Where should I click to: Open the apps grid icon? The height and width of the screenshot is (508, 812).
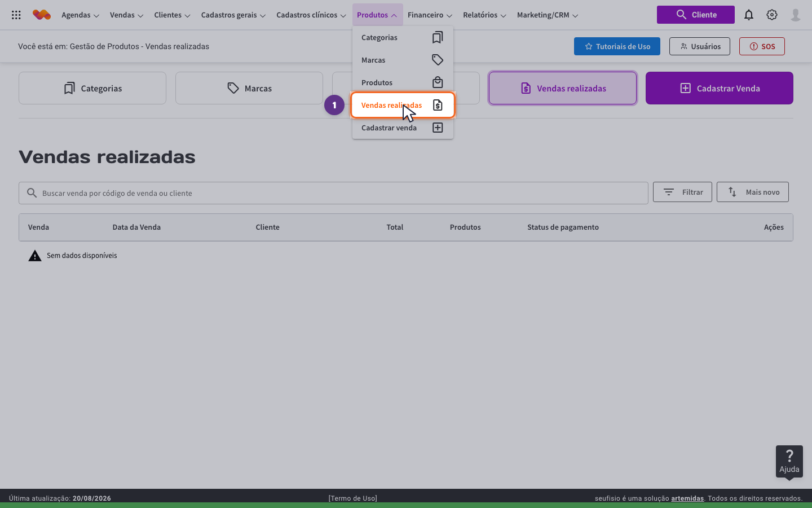point(16,15)
